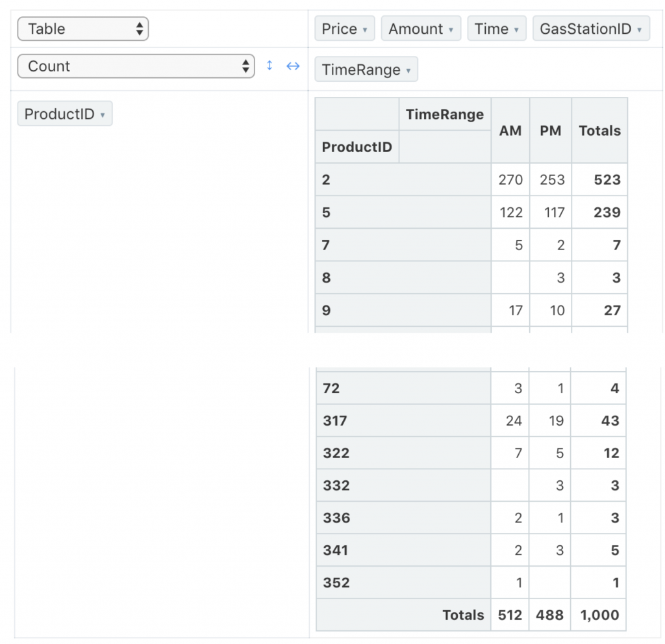Image resolution: width=665 pixels, height=644 pixels.
Task: Click the grand total cell showing 1,000
Action: coord(599,615)
